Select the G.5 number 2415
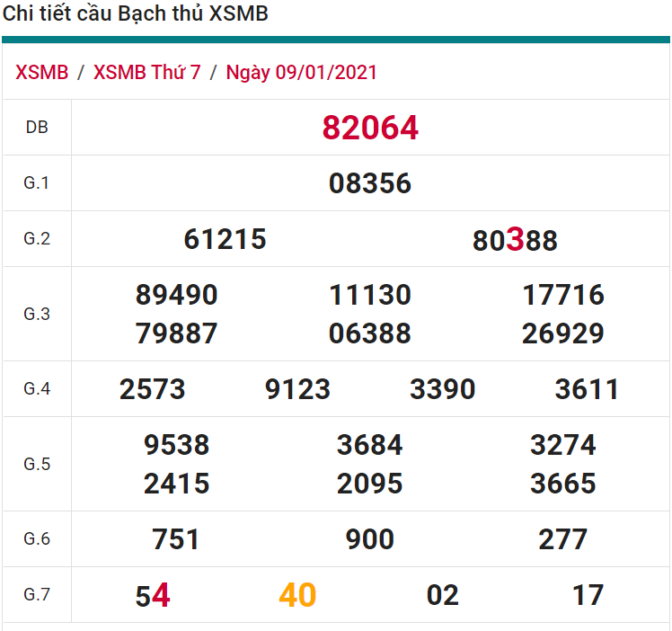The width and height of the screenshot is (672, 631). [x=177, y=484]
